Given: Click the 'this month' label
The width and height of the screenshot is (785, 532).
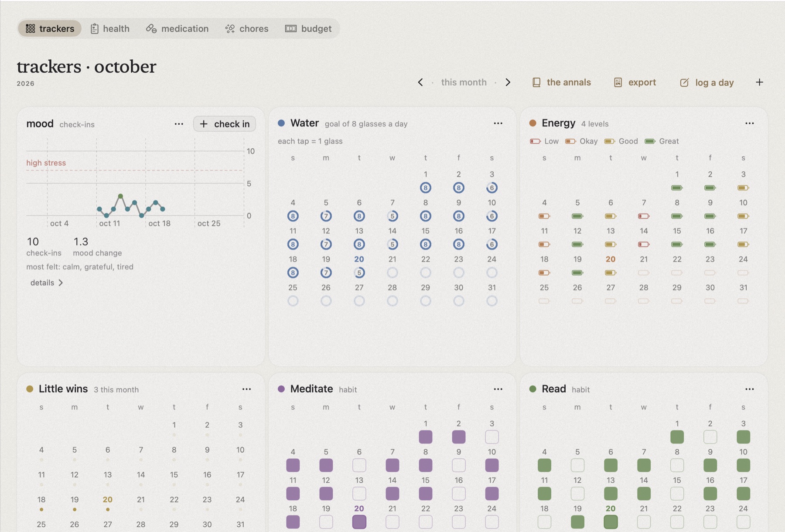Looking at the screenshot, I should click(464, 82).
